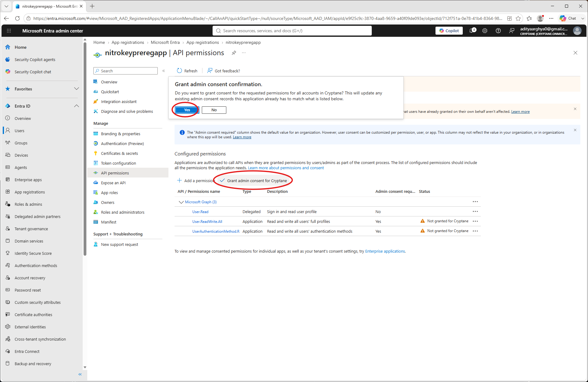Open Expose an API
This screenshot has width=588, height=382.
point(113,183)
